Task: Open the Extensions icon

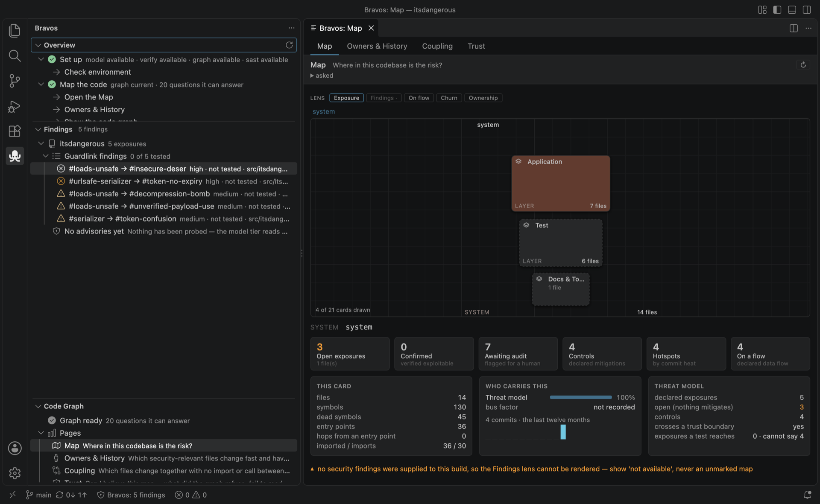Action: 15,131
